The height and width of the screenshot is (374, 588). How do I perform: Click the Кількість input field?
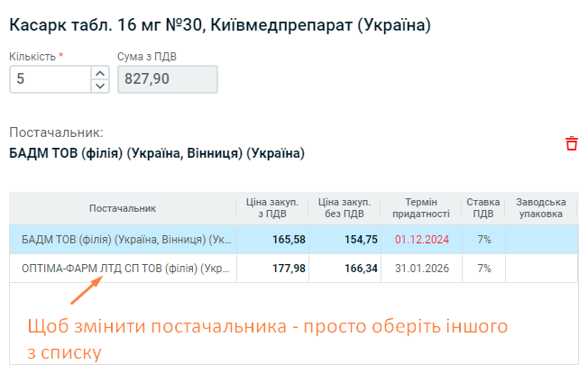51,79
